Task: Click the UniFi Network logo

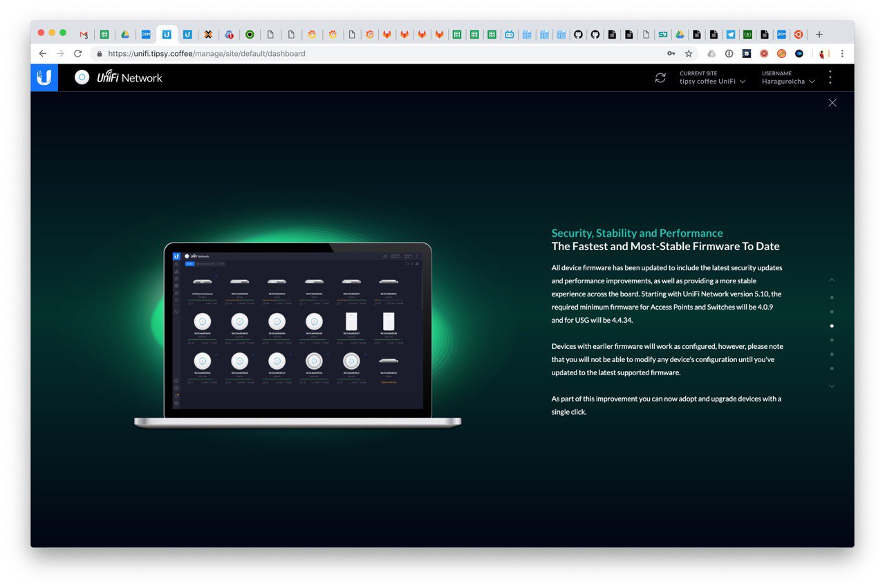Action: pos(118,77)
